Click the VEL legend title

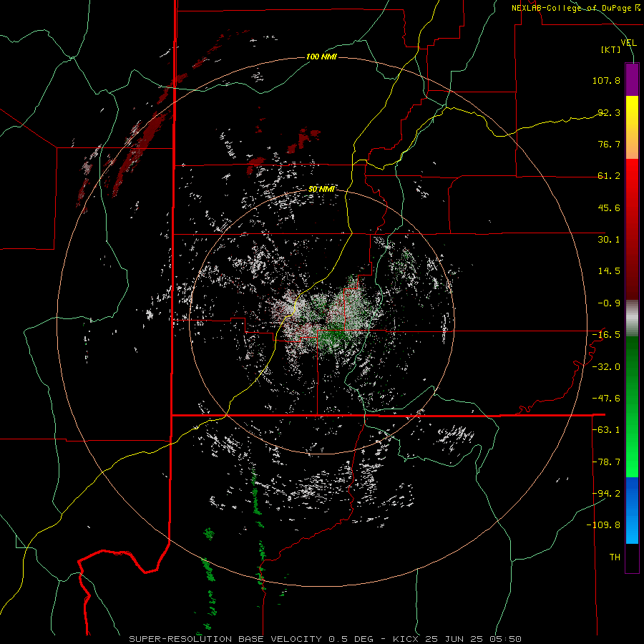pyautogui.click(x=629, y=42)
